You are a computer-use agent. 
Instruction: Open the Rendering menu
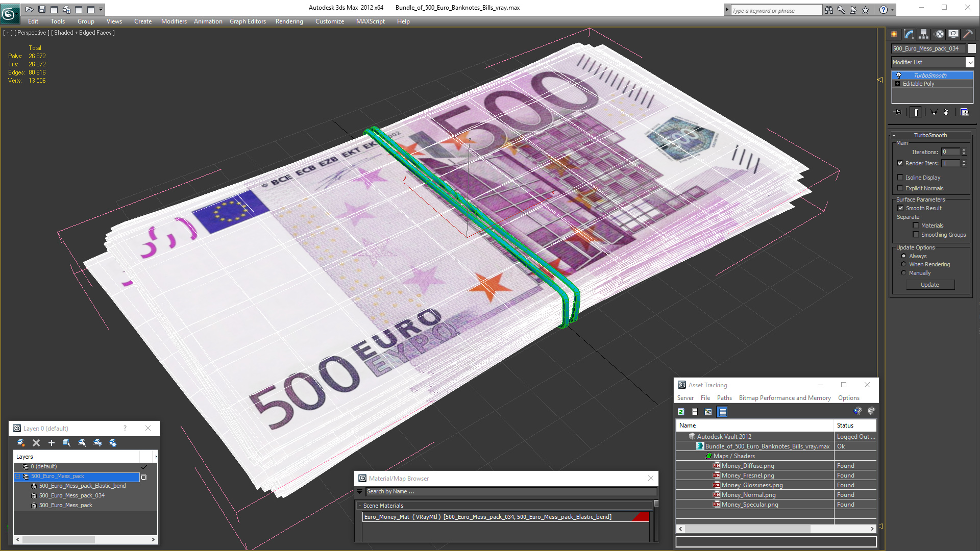point(289,21)
